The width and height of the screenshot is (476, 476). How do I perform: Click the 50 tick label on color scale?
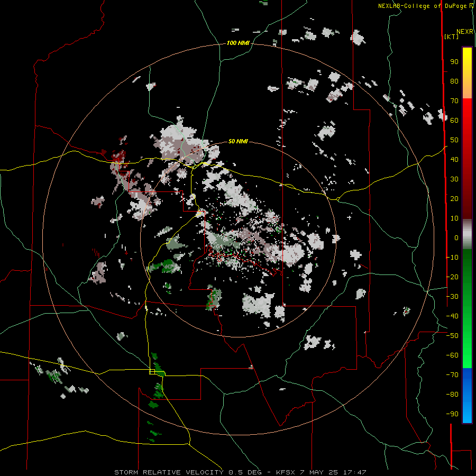[454, 140]
